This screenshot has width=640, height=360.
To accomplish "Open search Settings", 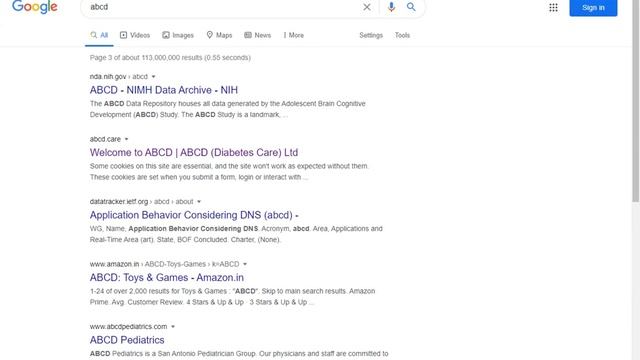I will pos(371,36).
